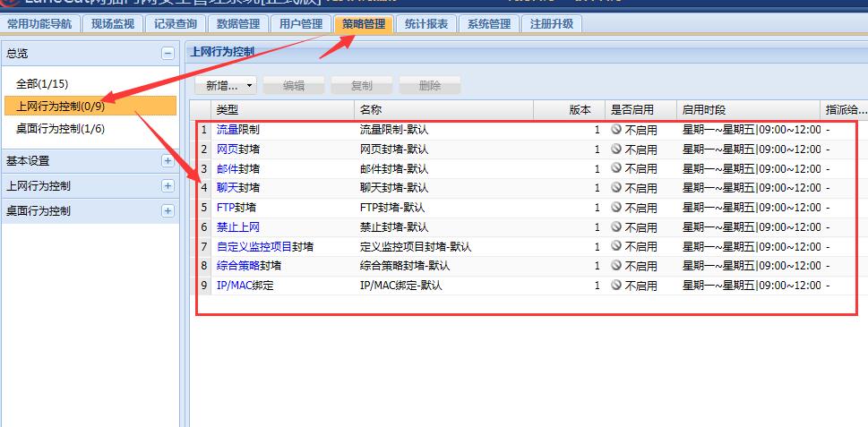Open the 新增 dropdown button
Viewport: 868px width, 427px height.
pyautogui.click(x=226, y=86)
